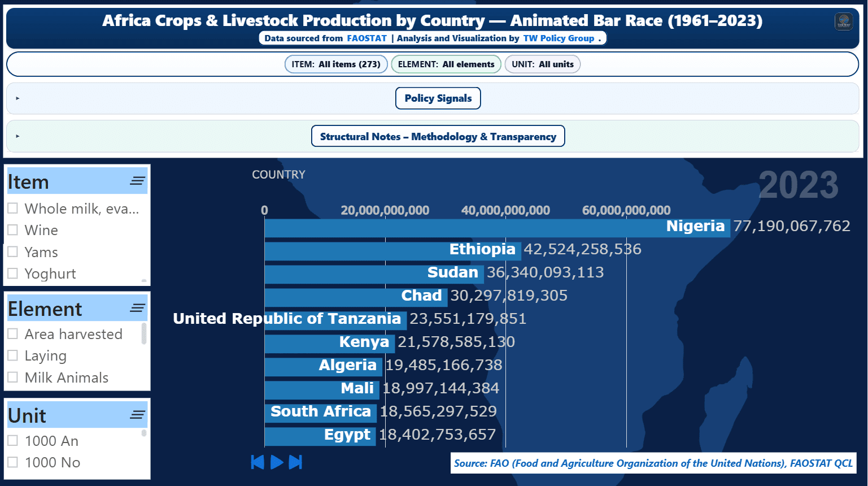Click the TW Policy Group logo icon

[x=843, y=22]
